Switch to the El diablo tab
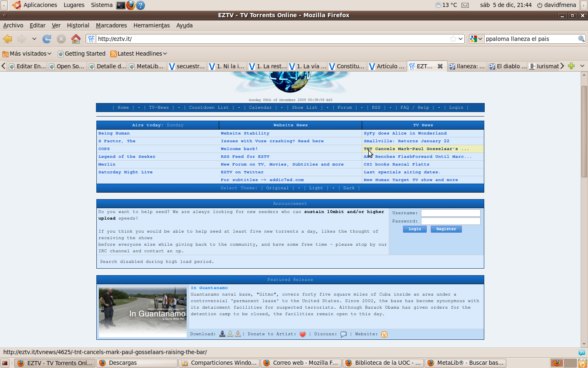The width and height of the screenshot is (588, 368). (x=507, y=66)
